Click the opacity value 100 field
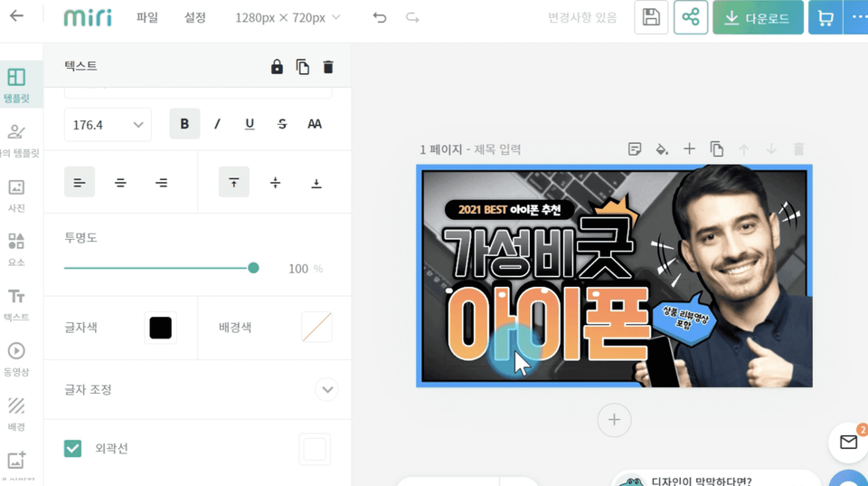Screen dimensions: 868x486 click(x=298, y=269)
